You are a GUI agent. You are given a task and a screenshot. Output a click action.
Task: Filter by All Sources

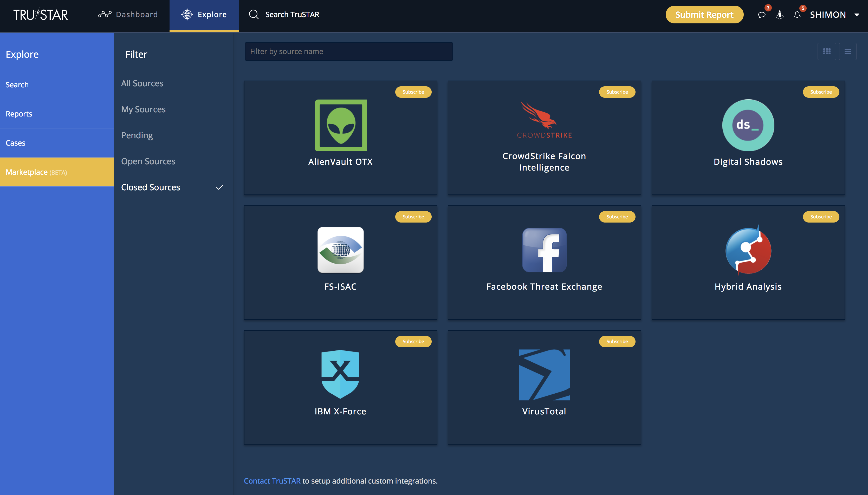click(x=142, y=83)
